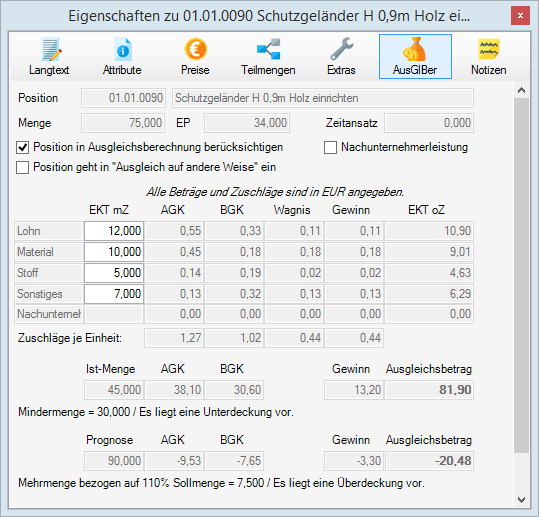Viewport: 539px width, 517px height.
Task: Click the vertical scrollbar thumb
Action: pyautogui.click(x=521, y=275)
